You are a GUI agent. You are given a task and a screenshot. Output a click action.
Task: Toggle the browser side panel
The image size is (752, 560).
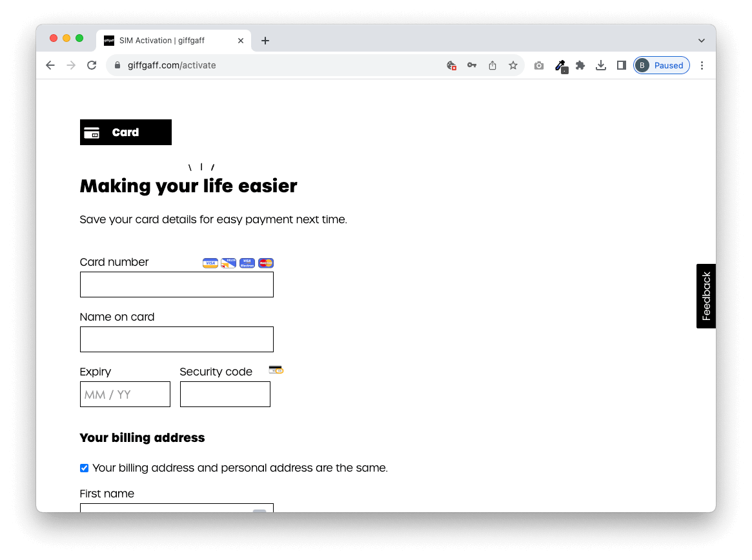click(x=622, y=65)
